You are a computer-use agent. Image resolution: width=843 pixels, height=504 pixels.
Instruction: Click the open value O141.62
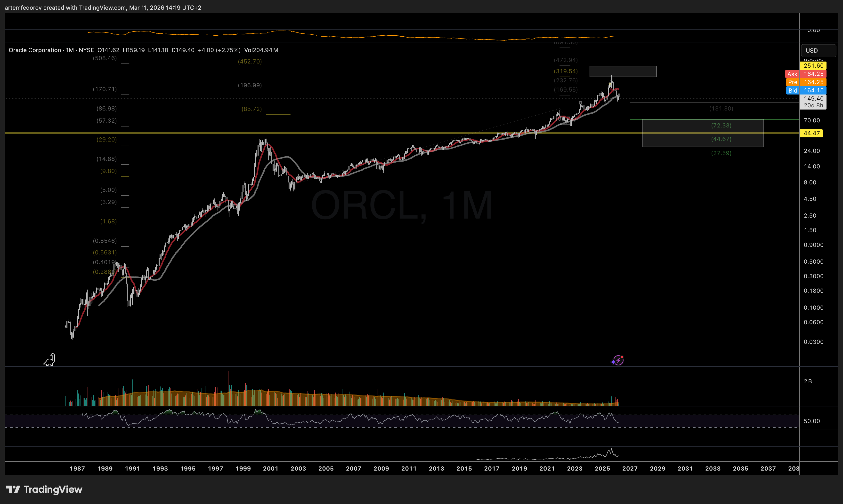point(108,50)
